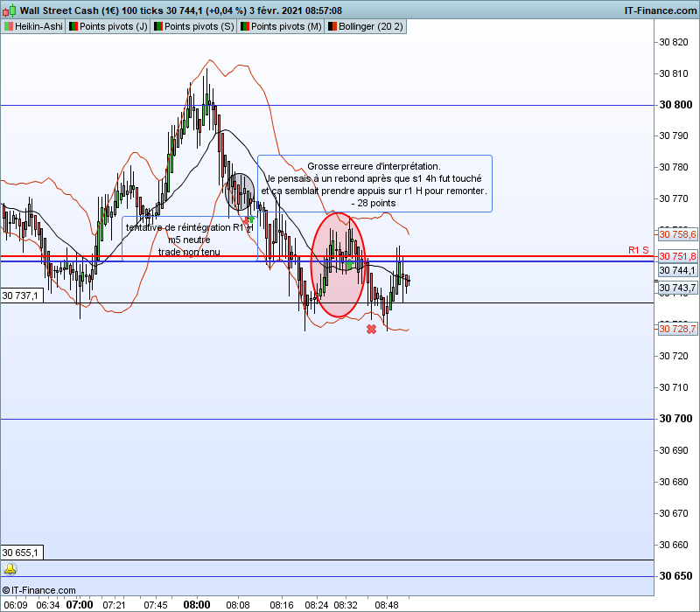Click the ©IT-Finance.com copyright text
The width and height of the screenshot is (700, 612).
click(38, 590)
